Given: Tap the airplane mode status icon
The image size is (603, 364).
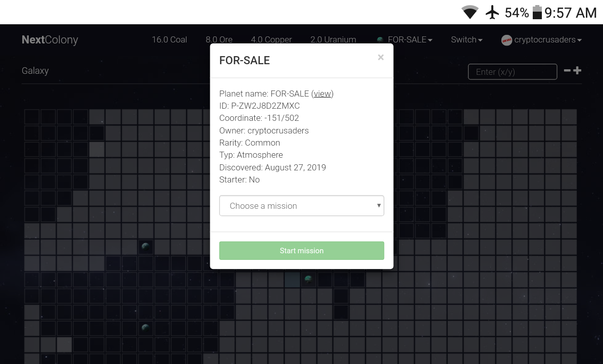Looking at the screenshot, I should click(492, 13).
